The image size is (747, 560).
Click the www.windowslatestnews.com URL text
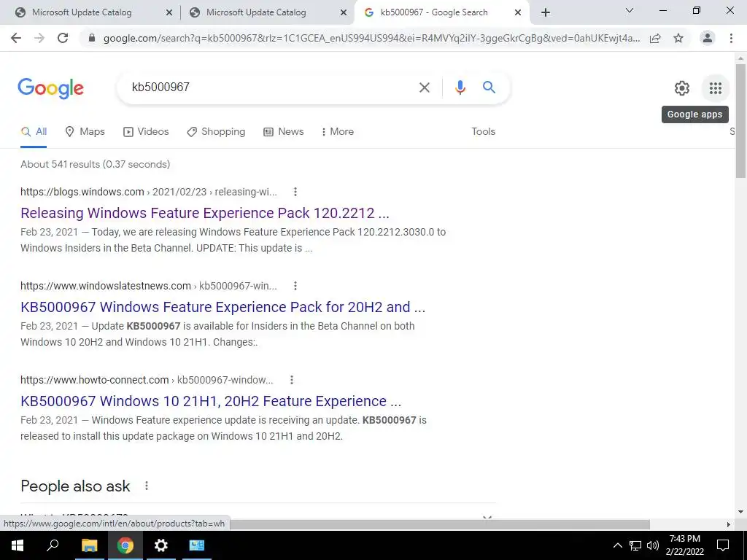pyautogui.click(x=105, y=286)
